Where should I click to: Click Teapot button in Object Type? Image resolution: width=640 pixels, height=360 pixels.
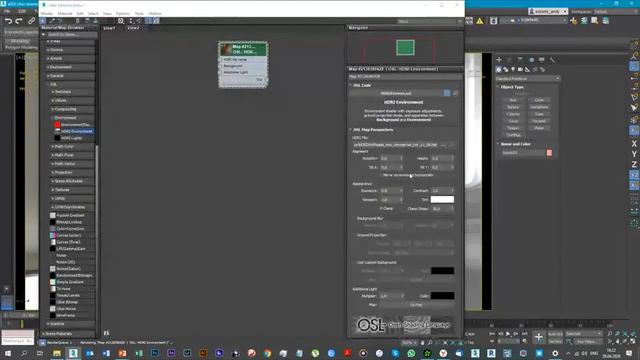tap(513, 128)
